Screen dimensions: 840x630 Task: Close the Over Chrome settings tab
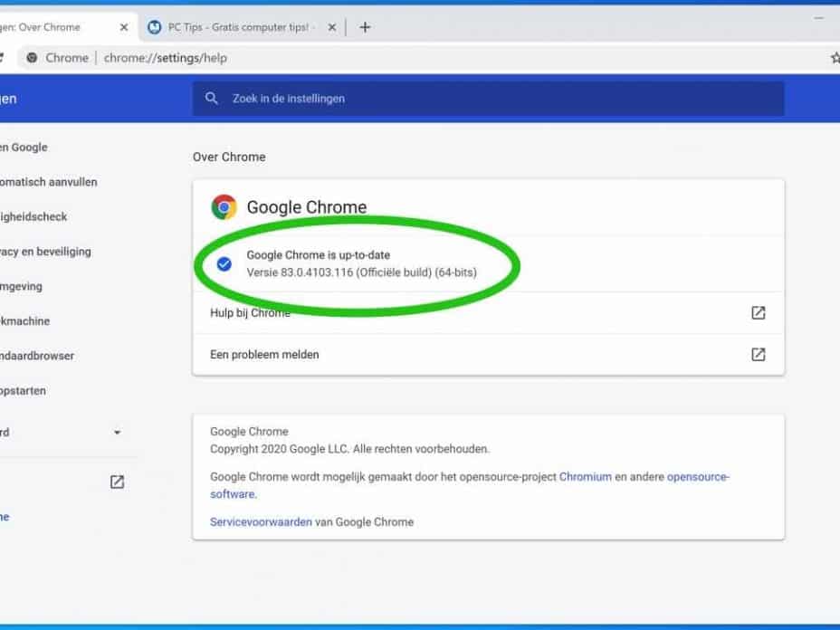click(124, 27)
